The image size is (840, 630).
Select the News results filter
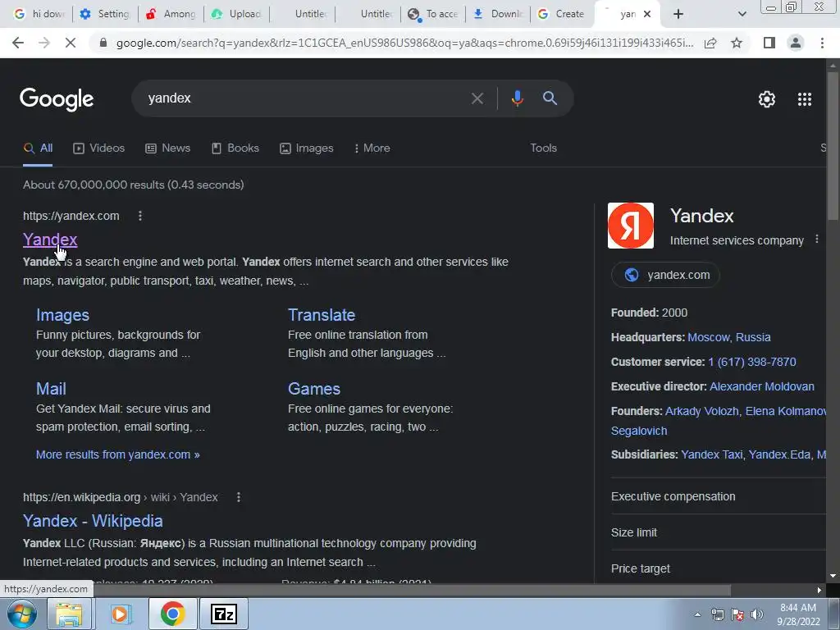coord(167,148)
